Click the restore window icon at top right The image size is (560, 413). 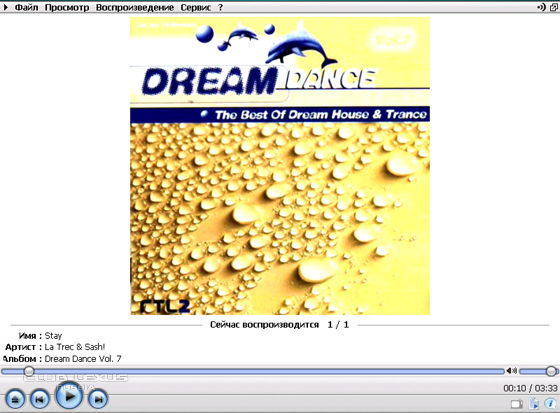tap(554, 7)
